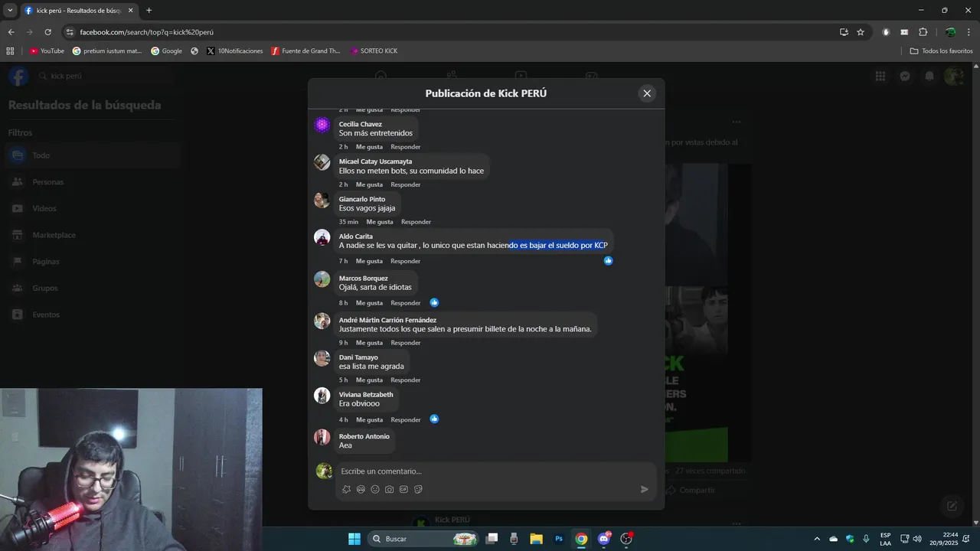
Task: Open Marcos Borquez's profile name
Action: (x=364, y=279)
